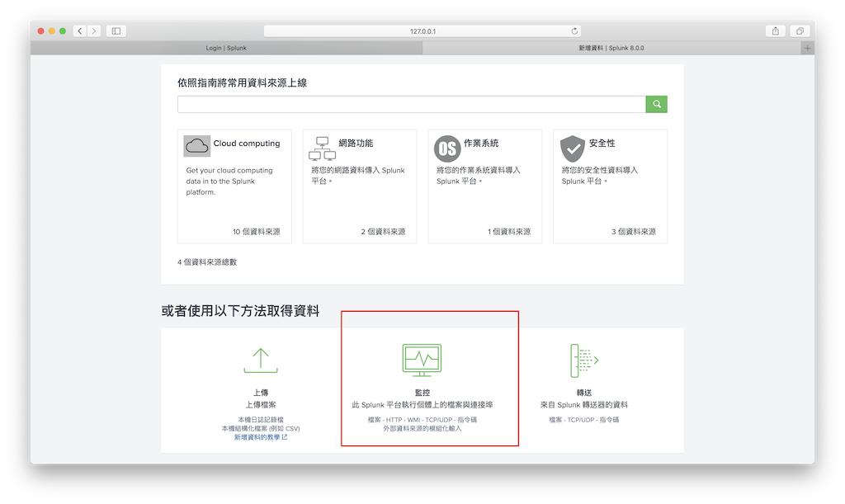Open the Safari share button

coord(776,31)
